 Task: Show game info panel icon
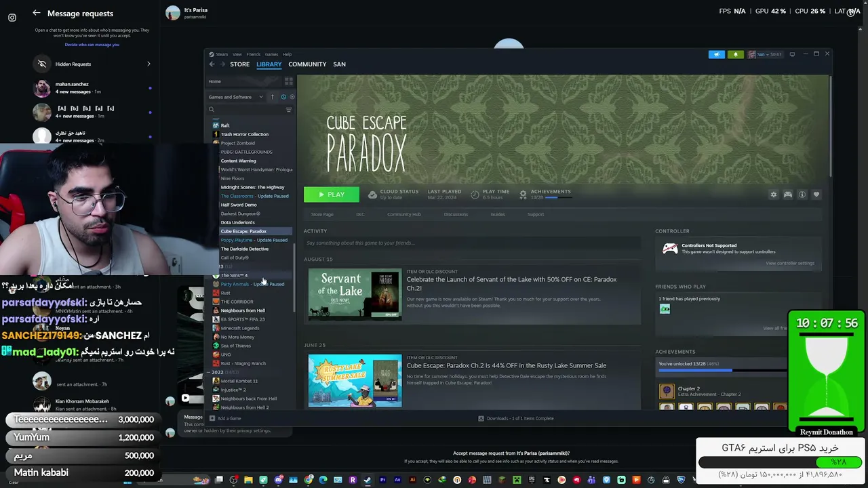click(802, 195)
